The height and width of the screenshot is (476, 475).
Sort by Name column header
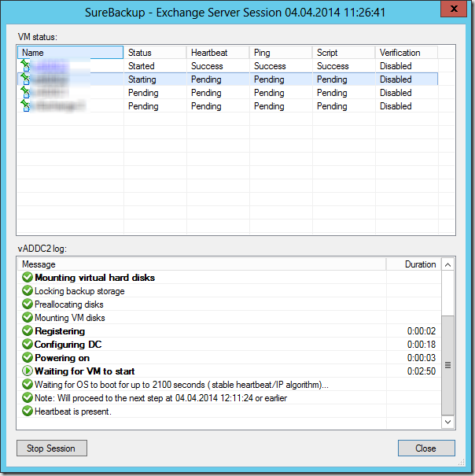tap(71, 53)
